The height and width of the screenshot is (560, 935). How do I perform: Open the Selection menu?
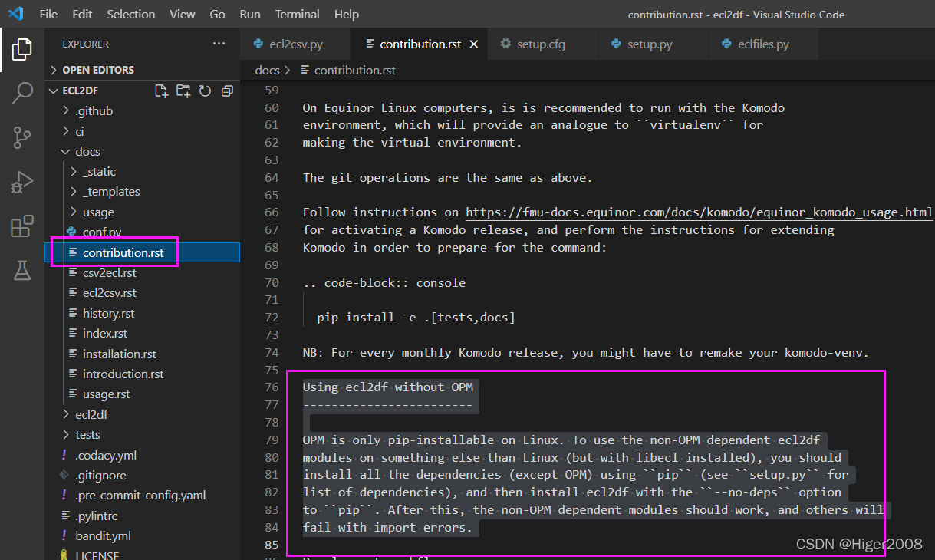[130, 15]
